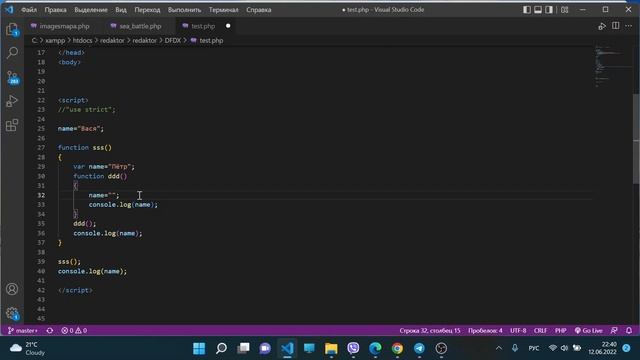Open the Вид menu
Viewport: 640px width, 360px height.
(121, 9)
